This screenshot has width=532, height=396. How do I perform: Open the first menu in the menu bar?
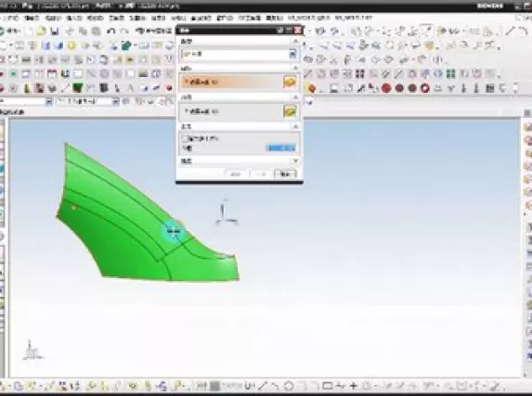pos(10,18)
